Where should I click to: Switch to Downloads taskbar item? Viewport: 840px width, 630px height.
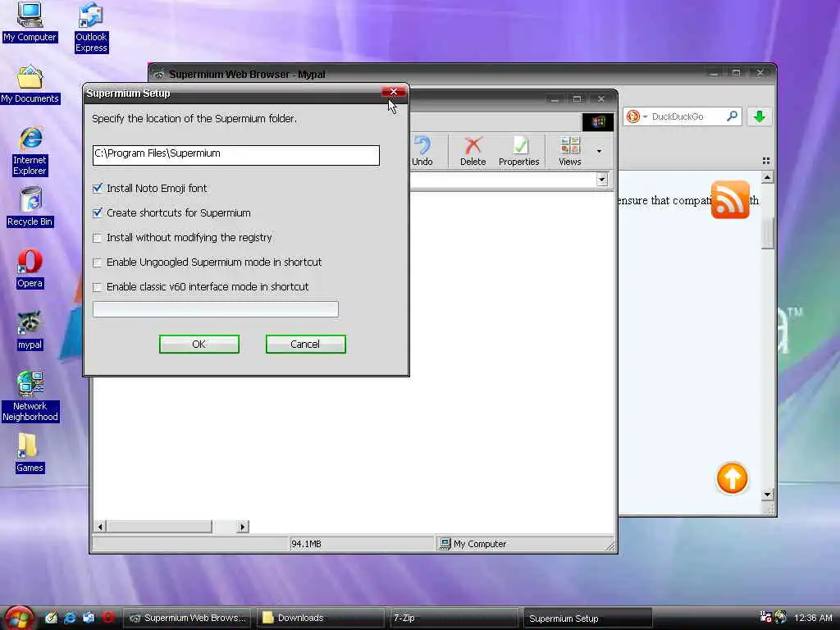321,618
